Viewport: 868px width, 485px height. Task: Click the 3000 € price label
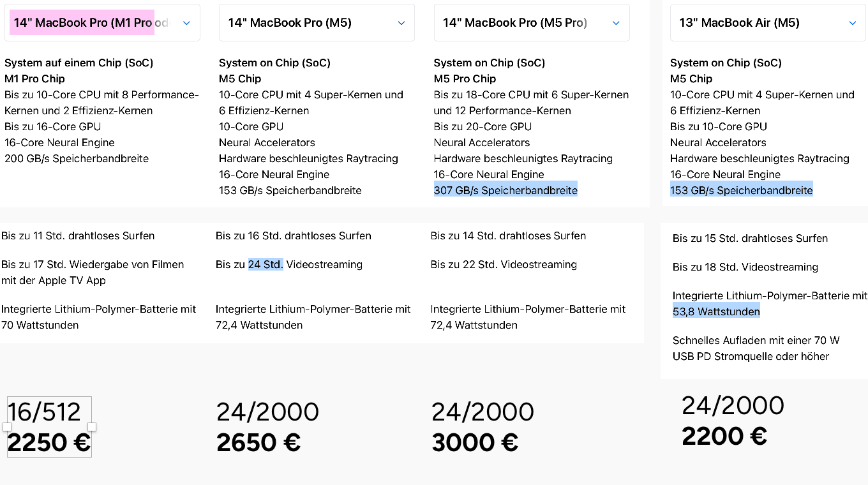475,442
